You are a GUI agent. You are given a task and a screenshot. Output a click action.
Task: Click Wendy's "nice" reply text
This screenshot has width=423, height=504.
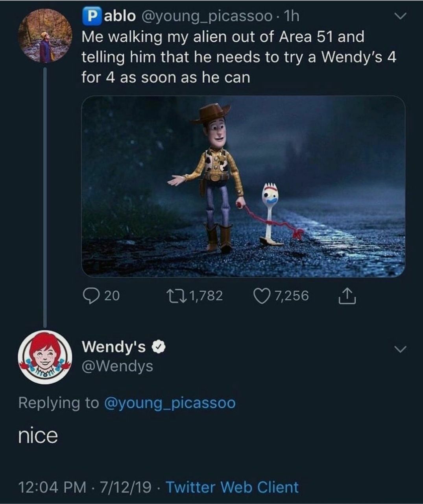(x=38, y=435)
